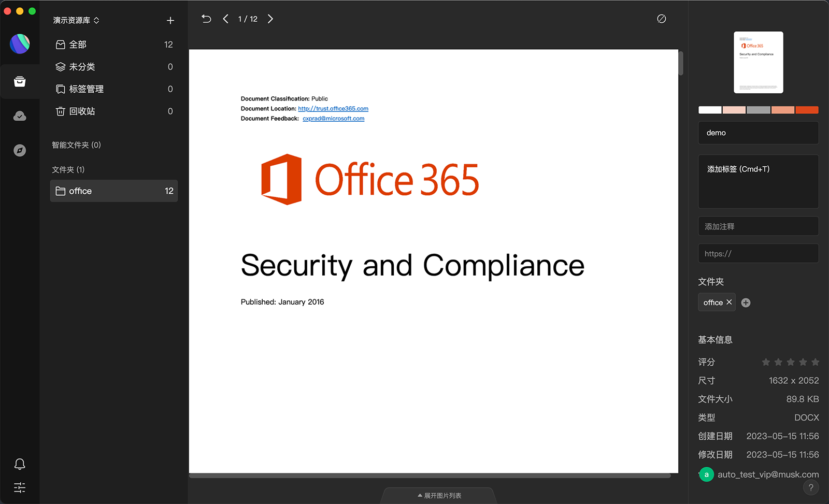
Task: Click the file size value 89.8 KB
Action: [x=803, y=399]
